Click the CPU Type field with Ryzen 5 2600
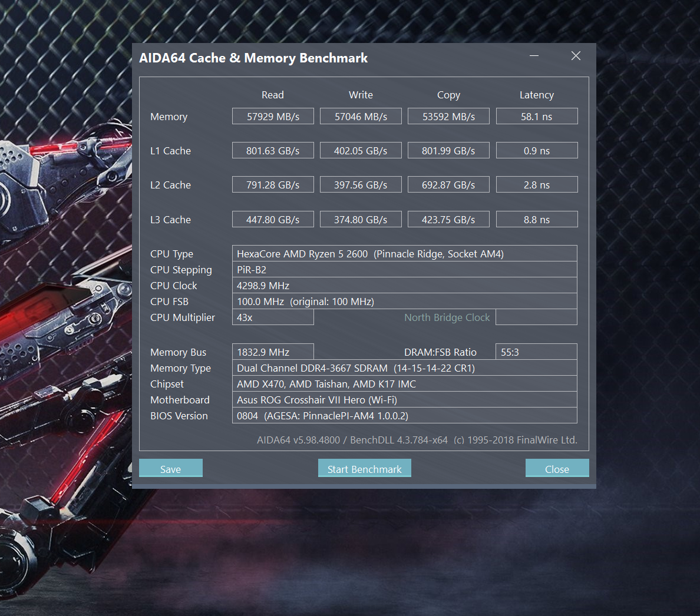This screenshot has height=616, width=700. [x=404, y=253]
